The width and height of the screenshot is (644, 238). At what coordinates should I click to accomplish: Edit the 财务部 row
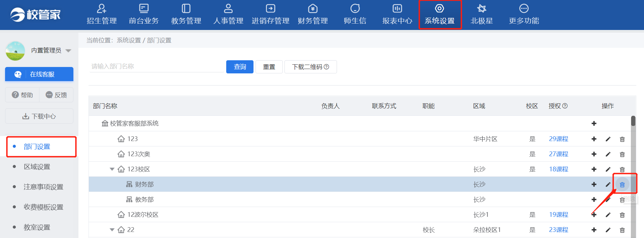coord(608,184)
